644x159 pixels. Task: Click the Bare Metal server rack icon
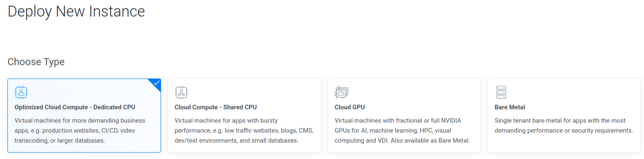(501, 92)
